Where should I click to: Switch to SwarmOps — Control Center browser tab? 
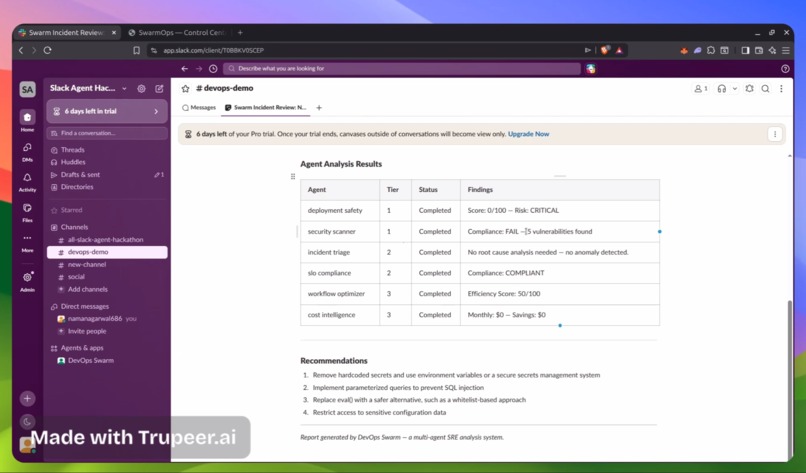point(176,32)
